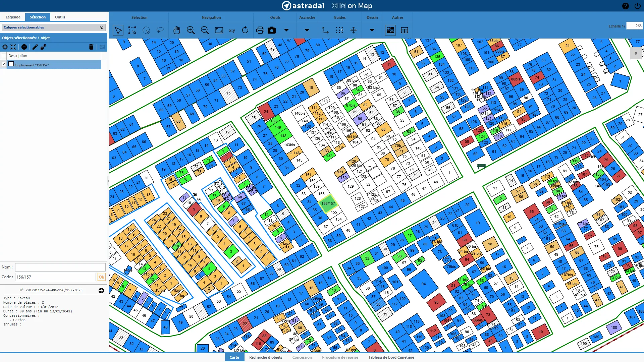The image size is (644, 362).
Task: Click the zoom in magnifier
Action: click(191, 31)
